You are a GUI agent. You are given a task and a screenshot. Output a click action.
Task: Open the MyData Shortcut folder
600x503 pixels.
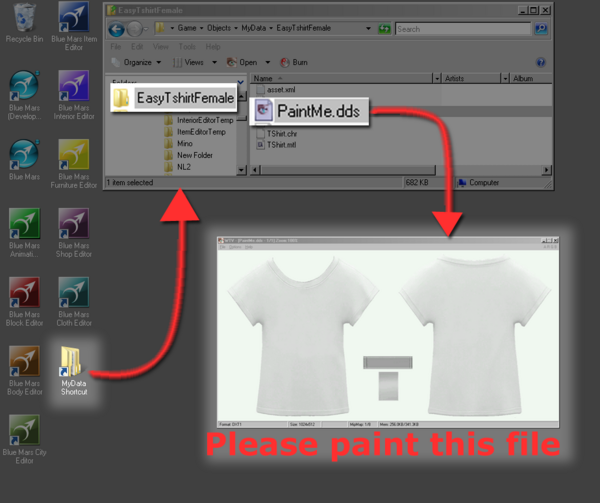(74, 370)
